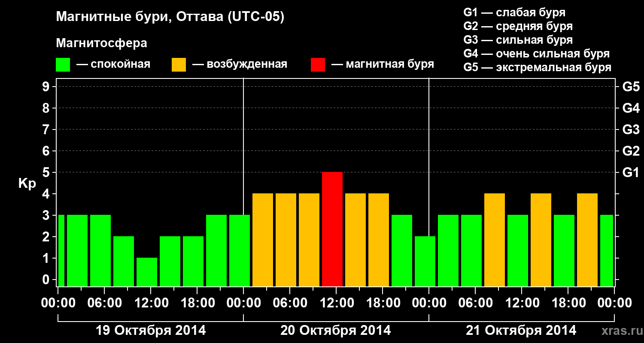Screen dimensions: 644x343
Task: Click the '19 Октября 2014' date label
Action: coord(150,331)
